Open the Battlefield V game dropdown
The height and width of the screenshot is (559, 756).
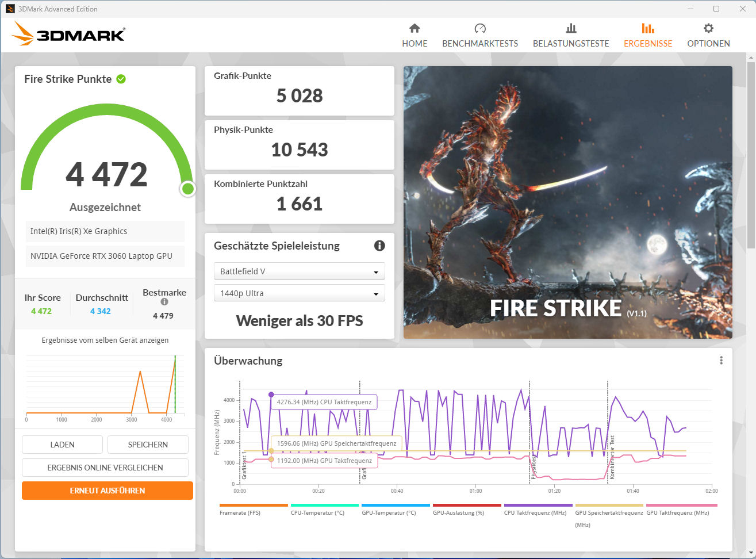click(x=300, y=271)
